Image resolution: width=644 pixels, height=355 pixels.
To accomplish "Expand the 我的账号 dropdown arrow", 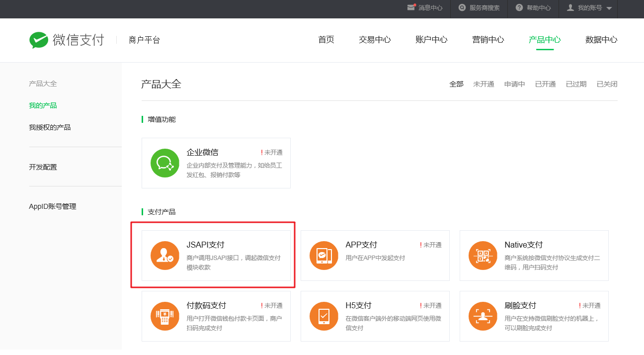I will [609, 8].
